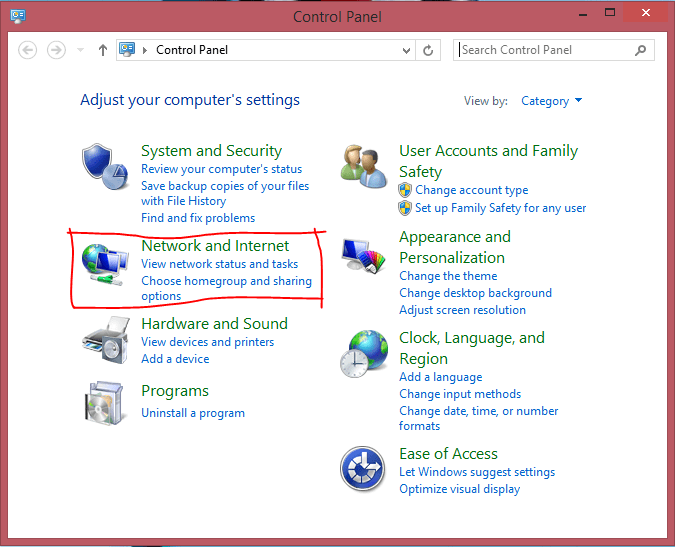Open Network and Internet category heading
This screenshot has width=675, height=547.
coord(215,246)
